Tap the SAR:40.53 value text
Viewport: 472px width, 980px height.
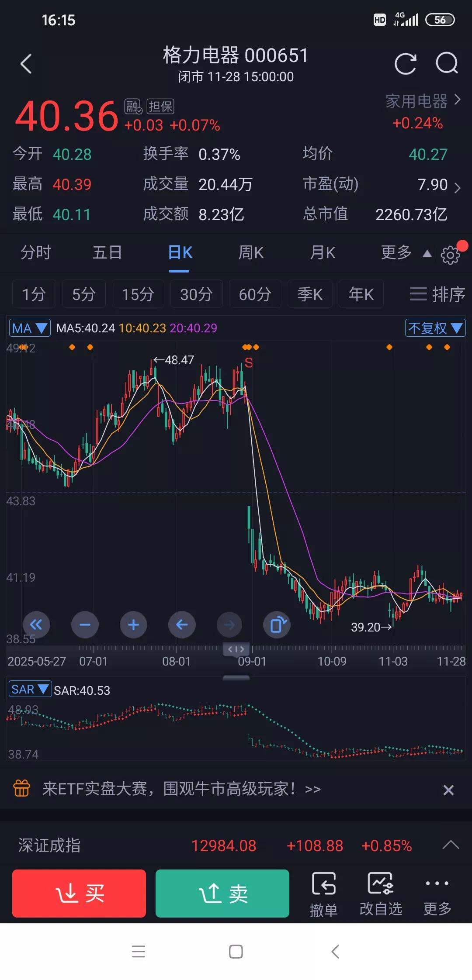(x=82, y=690)
